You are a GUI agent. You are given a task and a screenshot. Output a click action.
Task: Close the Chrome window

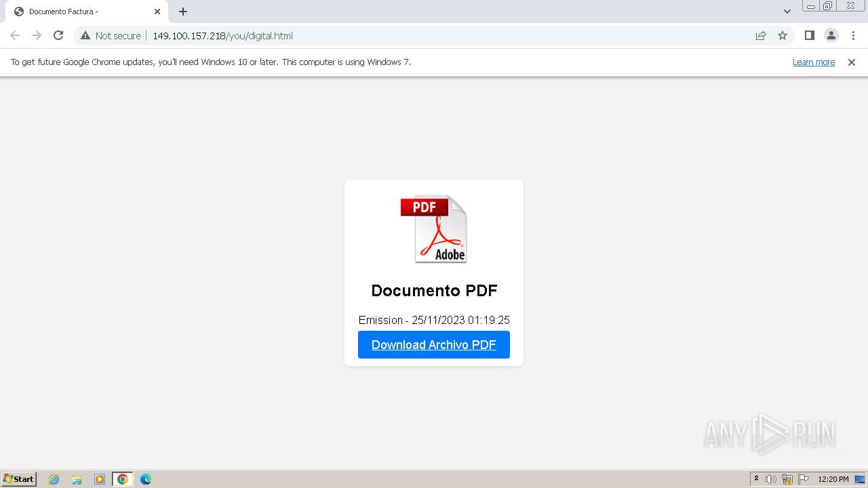pyautogui.click(x=850, y=6)
